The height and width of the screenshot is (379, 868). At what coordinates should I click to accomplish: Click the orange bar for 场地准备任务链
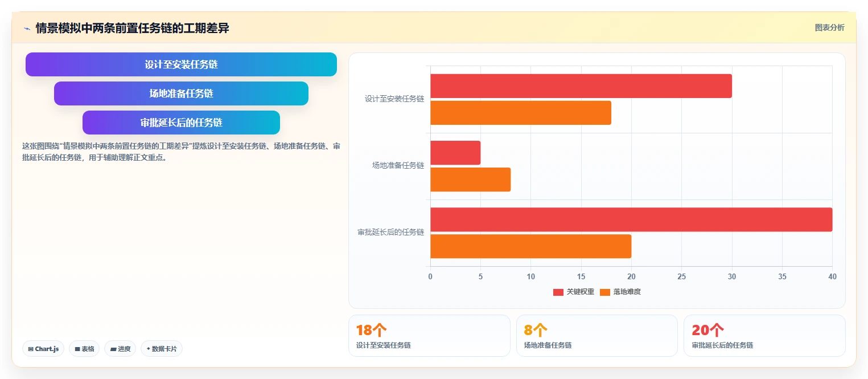471,180
